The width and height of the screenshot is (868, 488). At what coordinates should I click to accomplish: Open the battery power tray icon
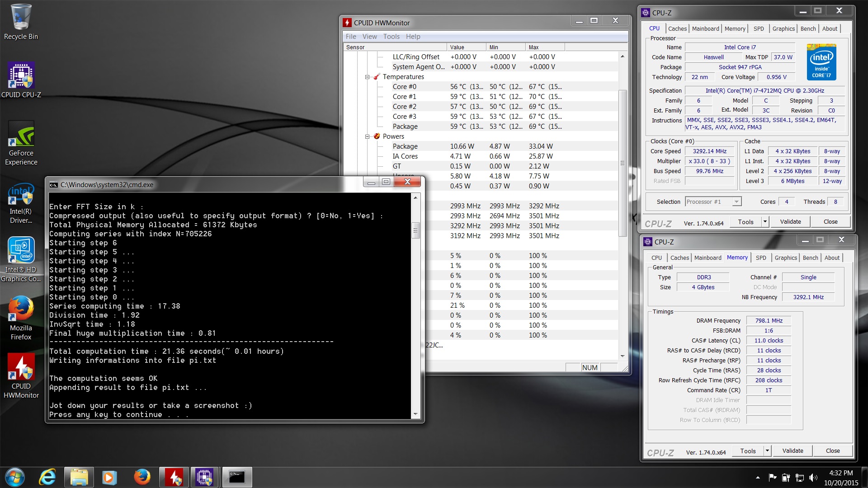(786, 478)
